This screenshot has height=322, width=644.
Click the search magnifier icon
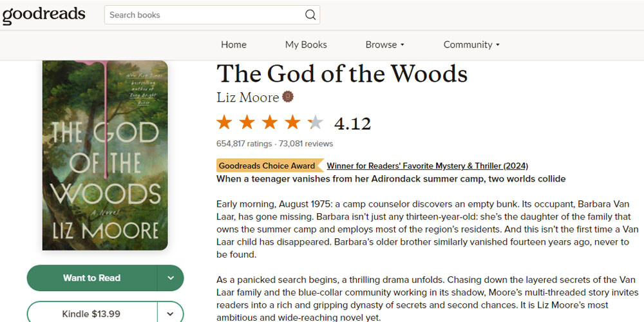(310, 15)
